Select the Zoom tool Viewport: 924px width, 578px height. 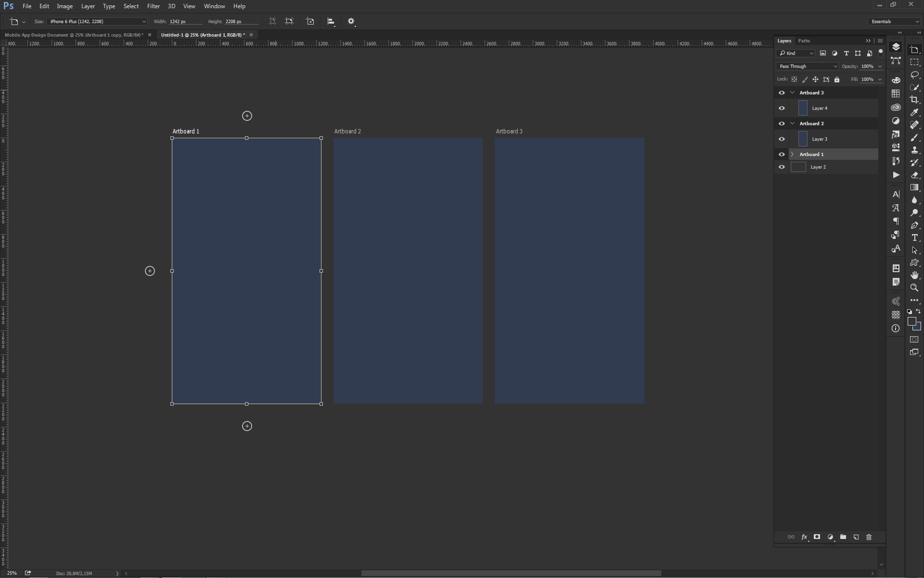click(914, 288)
